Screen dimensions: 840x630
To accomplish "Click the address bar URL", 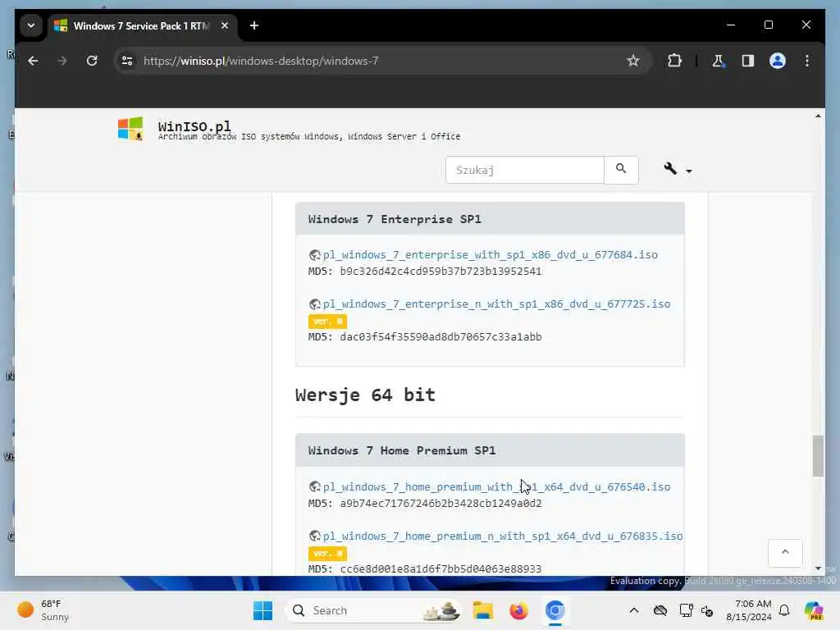I will (x=261, y=61).
